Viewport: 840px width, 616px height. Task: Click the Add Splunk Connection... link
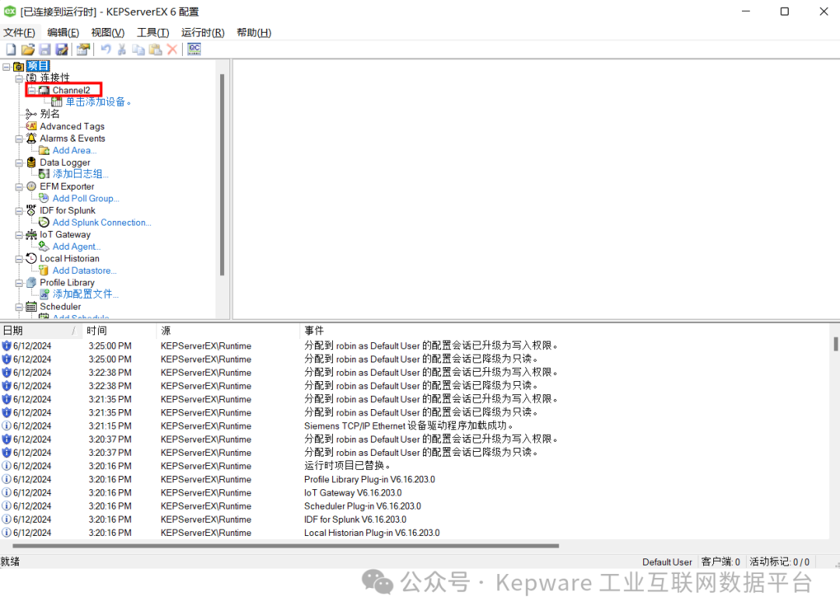tap(102, 222)
